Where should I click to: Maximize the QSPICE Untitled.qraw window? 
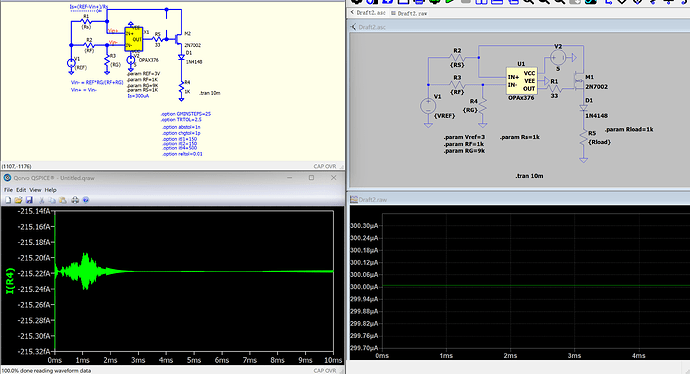click(x=312, y=178)
